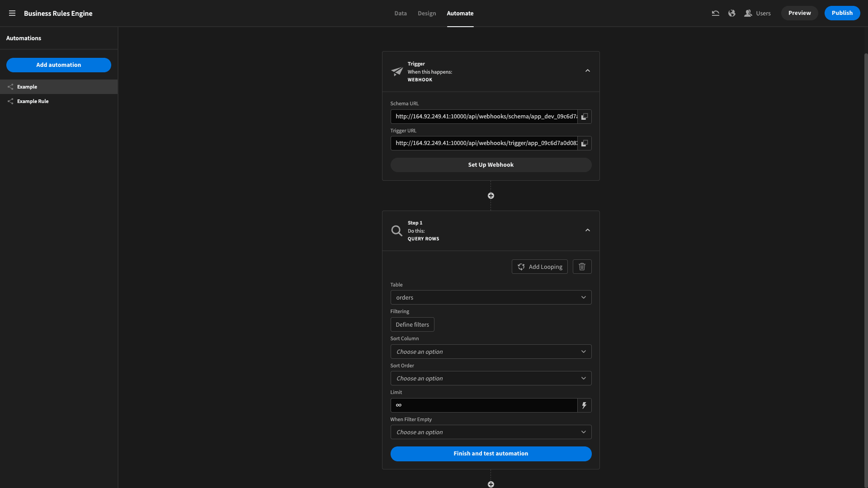
Task: Select the When Filter Empty option
Action: click(491, 432)
